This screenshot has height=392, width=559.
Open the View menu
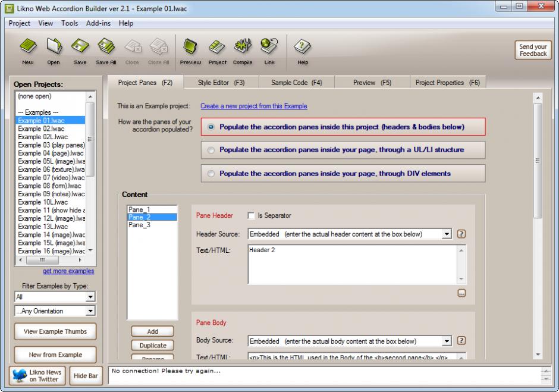coord(46,23)
